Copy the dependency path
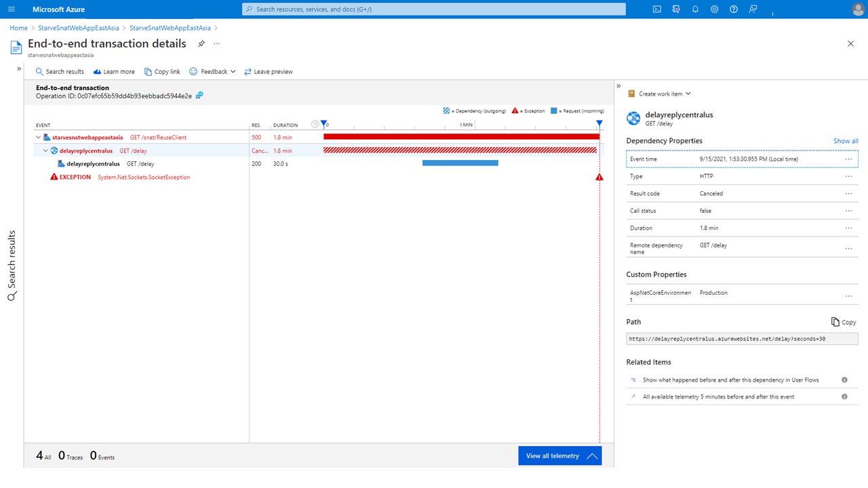This screenshot has height=488, width=868. [x=844, y=322]
